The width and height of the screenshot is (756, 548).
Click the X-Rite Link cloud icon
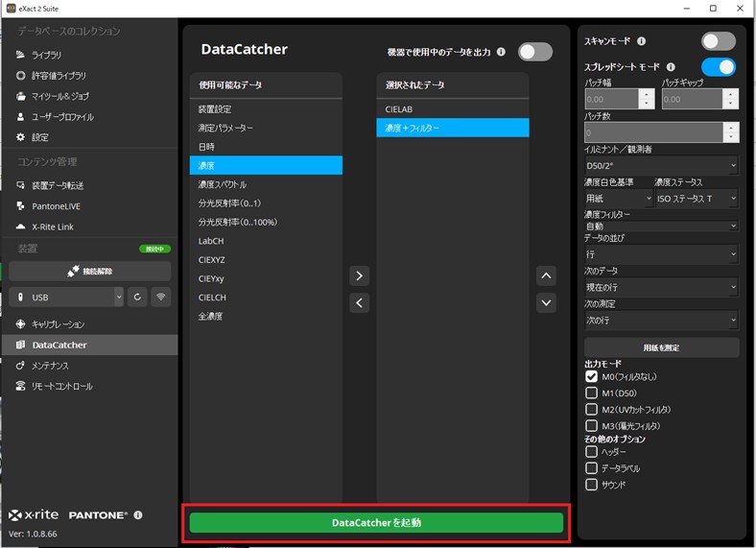pos(21,226)
